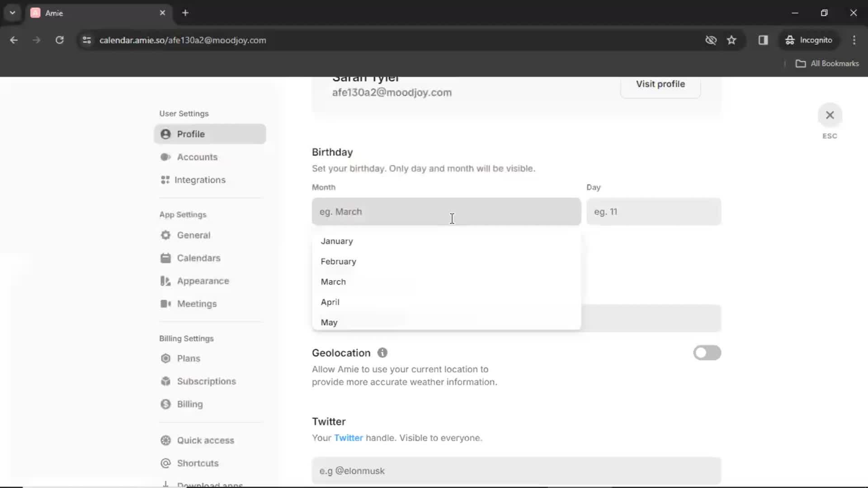This screenshot has height=488, width=868.
Task: Click the Visit profile button
Action: click(x=660, y=84)
